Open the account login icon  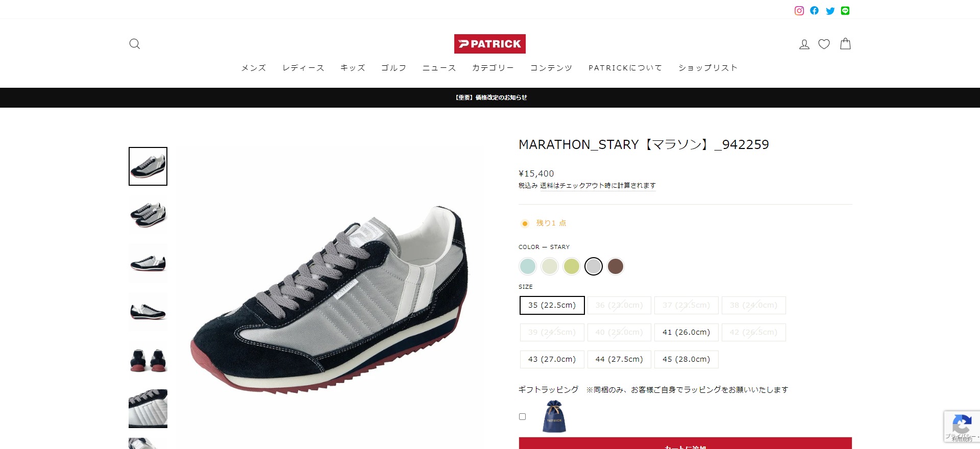click(x=804, y=44)
